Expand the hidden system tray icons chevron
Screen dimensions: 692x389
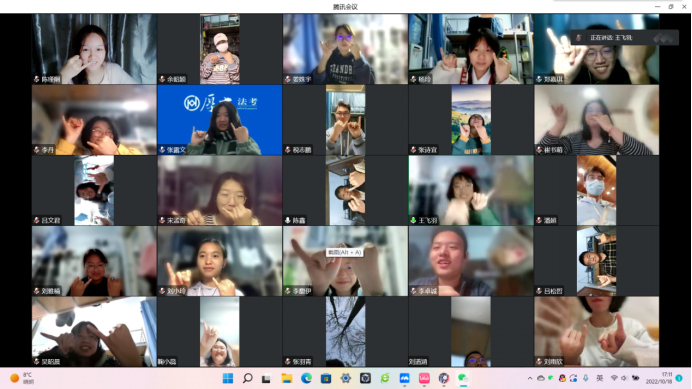tap(530, 378)
